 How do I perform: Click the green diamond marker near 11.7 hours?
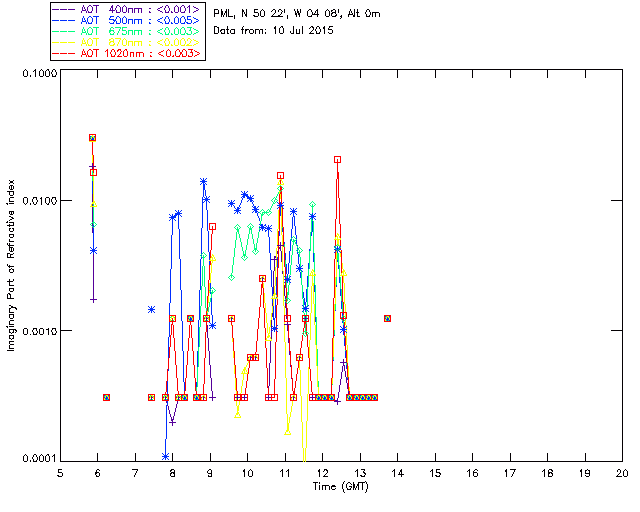(313, 205)
